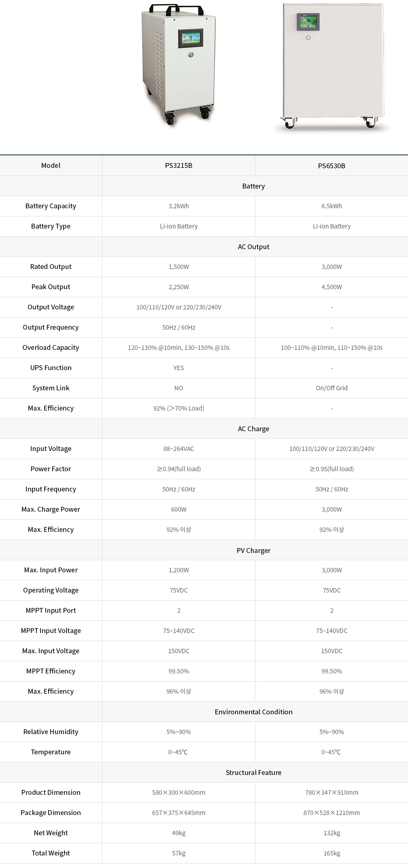The width and height of the screenshot is (408, 868).
Task: Click the AC Charge section header
Action: pos(253,429)
